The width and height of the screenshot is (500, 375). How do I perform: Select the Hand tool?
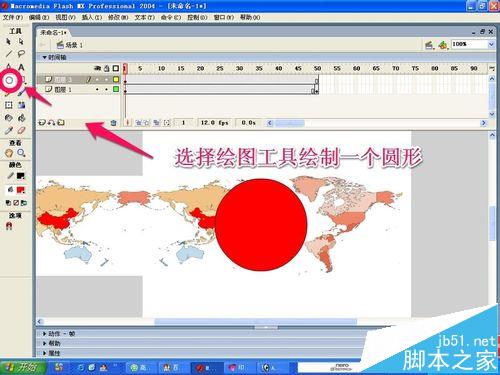(9, 153)
